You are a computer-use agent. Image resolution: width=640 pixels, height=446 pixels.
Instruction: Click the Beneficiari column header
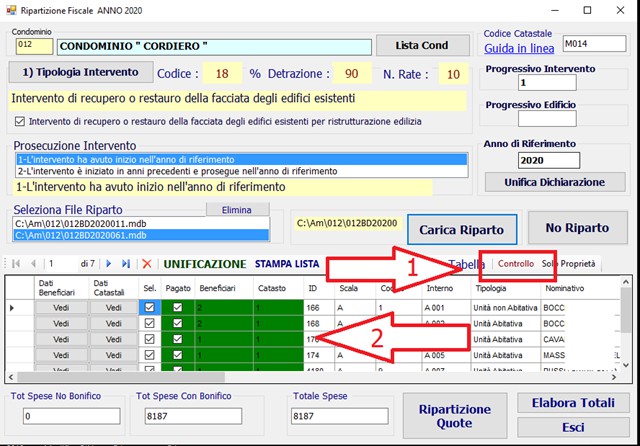[x=224, y=288]
